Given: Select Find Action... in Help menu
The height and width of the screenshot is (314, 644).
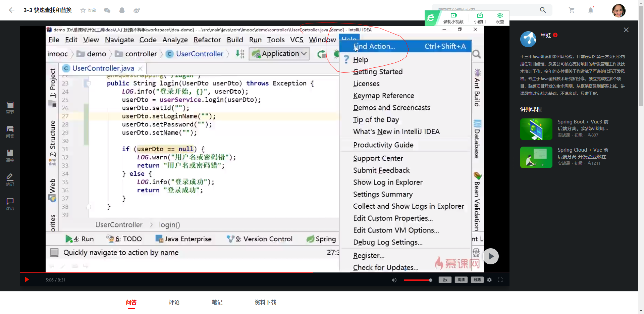Looking at the screenshot, I should pos(405,46).
